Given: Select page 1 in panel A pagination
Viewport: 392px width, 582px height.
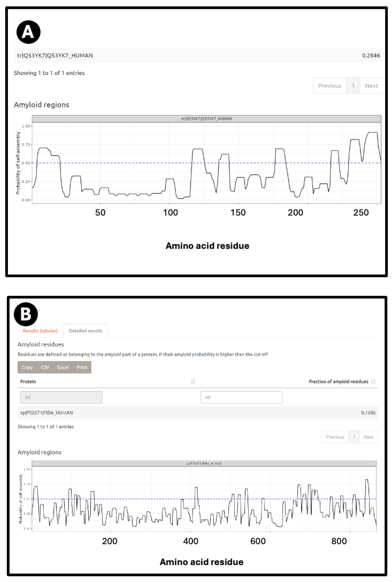Looking at the screenshot, I should [x=353, y=86].
